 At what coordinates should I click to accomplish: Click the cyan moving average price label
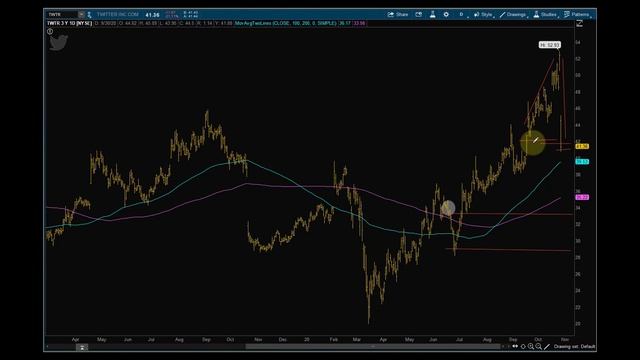(x=582, y=162)
